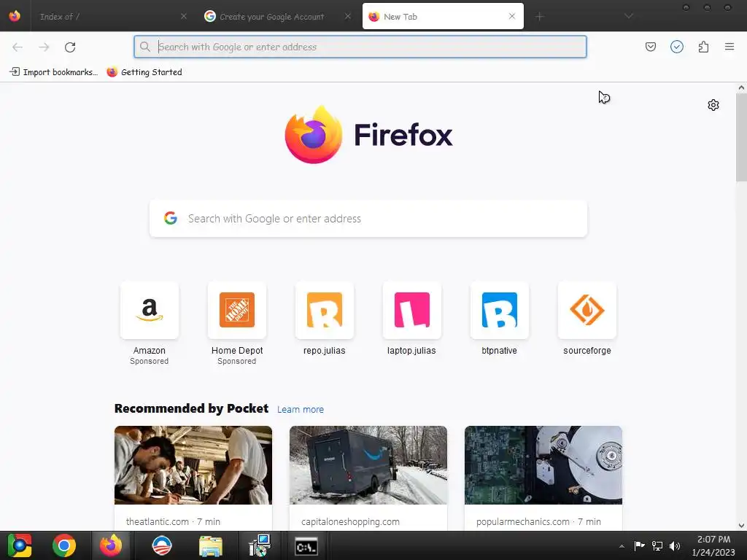Launch Google Chrome from taskbar
This screenshot has width=747, height=560.
pos(64,545)
